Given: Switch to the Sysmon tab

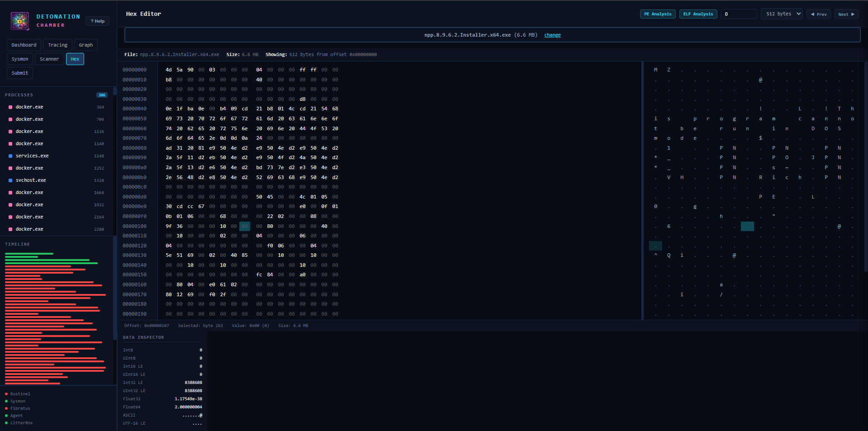Looking at the screenshot, I should [x=20, y=59].
